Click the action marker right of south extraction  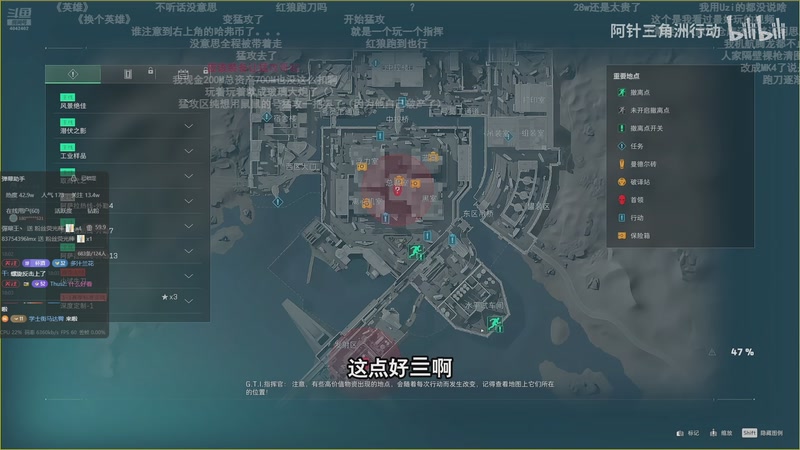pos(428,236)
